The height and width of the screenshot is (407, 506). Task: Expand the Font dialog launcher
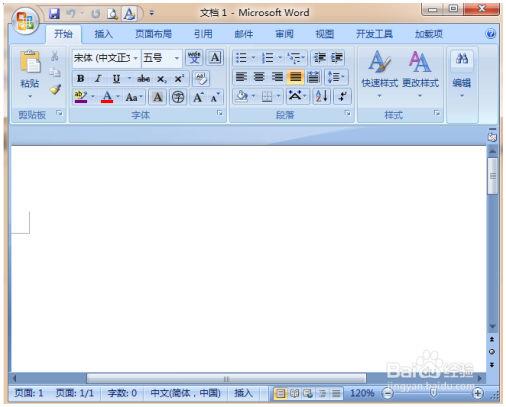click(x=220, y=113)
